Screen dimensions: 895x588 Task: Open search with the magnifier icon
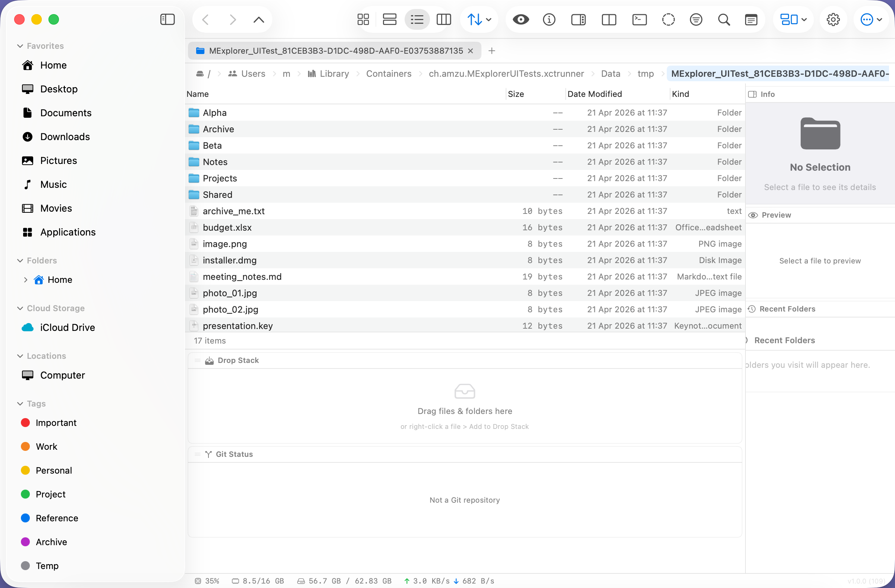click(x=724, y=19)
